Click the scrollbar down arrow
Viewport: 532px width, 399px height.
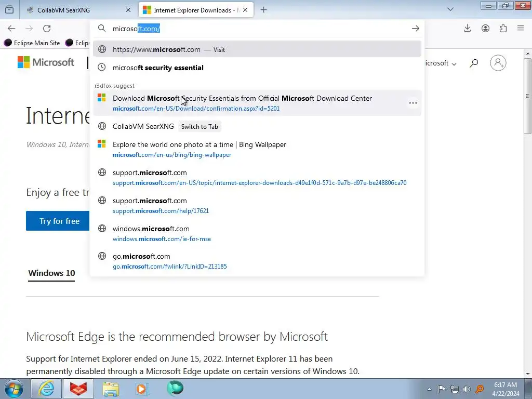[x=528, y=374]
